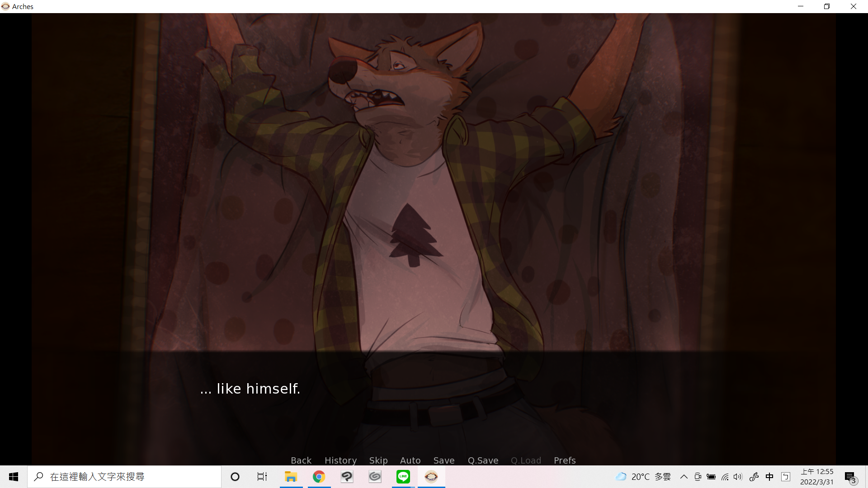Open volume speaker tray icon
The height and width of the screenshot is (488, 868).
tap(738, 477)
